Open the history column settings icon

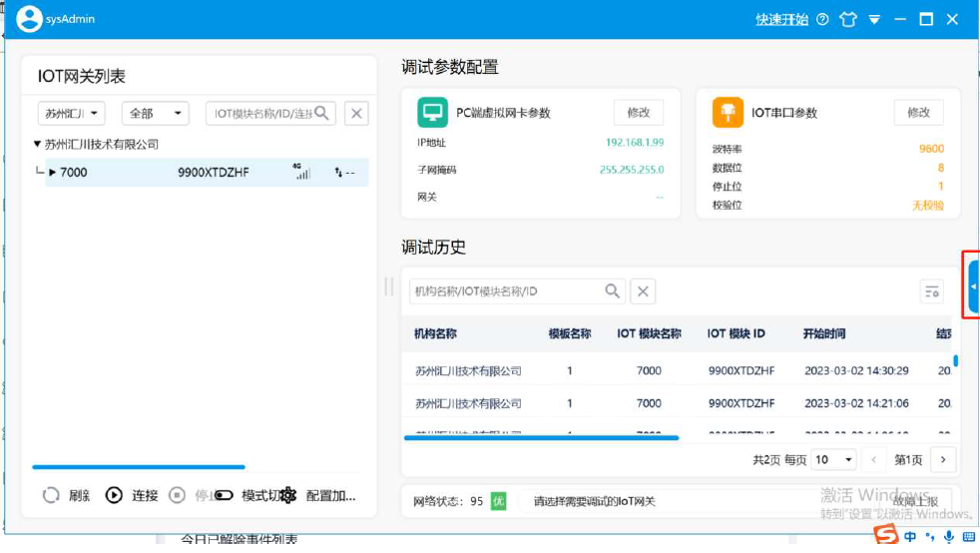tap(932, 291)
